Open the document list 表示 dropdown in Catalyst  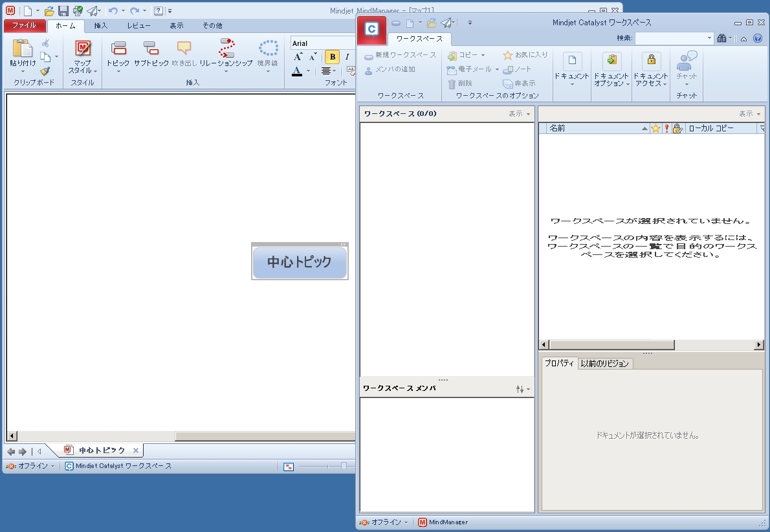750,114
